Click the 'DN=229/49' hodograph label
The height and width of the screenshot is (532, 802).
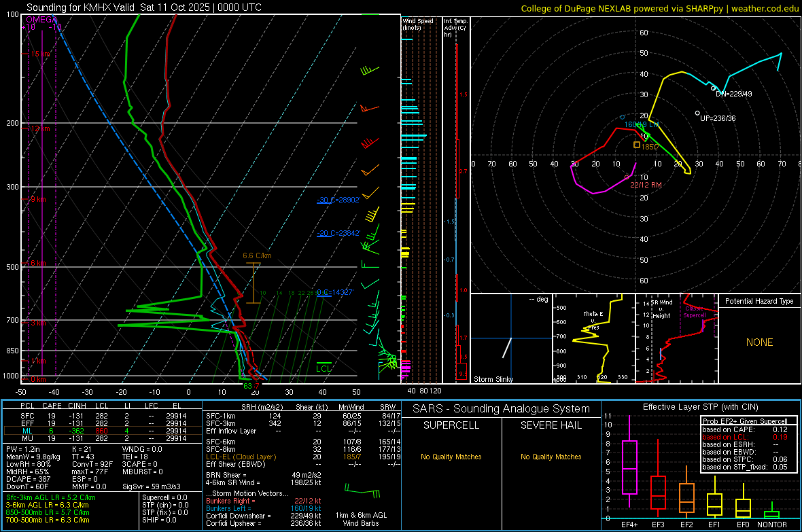pos(734,94)
